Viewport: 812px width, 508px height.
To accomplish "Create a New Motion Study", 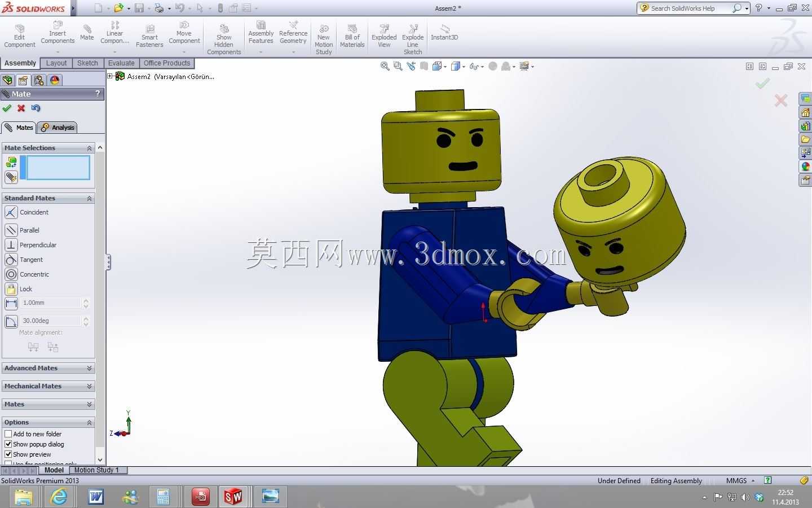I will coord(324,40).
